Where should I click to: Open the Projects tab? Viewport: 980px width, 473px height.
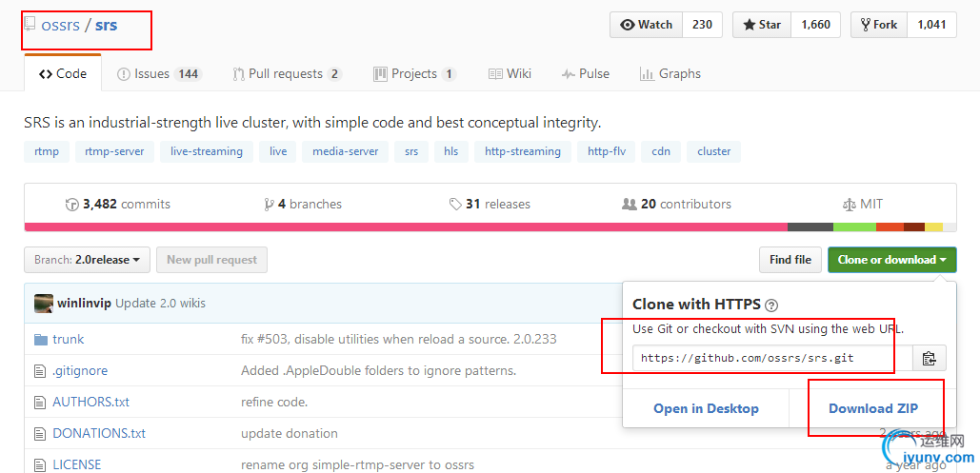pyautogui.click(x=415, y=73)
